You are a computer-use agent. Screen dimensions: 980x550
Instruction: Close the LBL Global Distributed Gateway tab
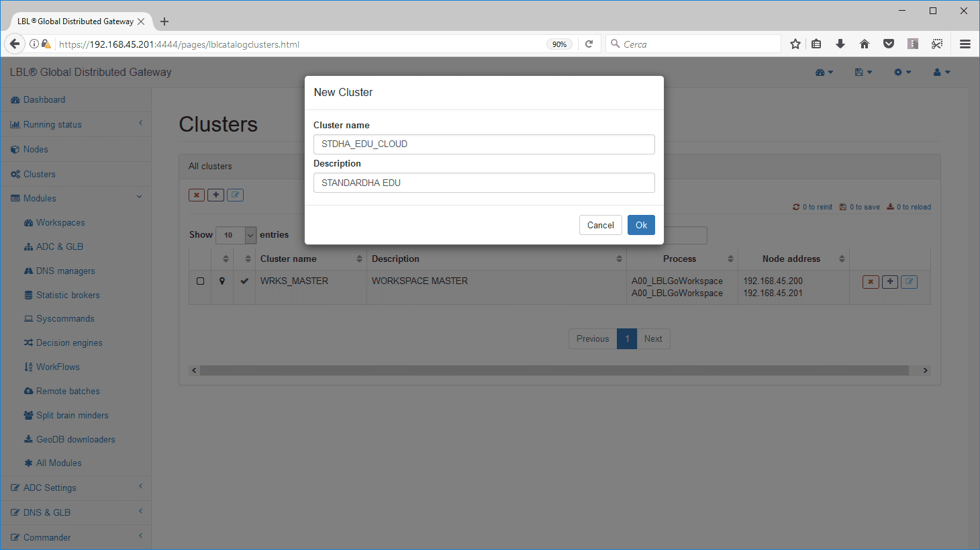(x=141, y=21)
